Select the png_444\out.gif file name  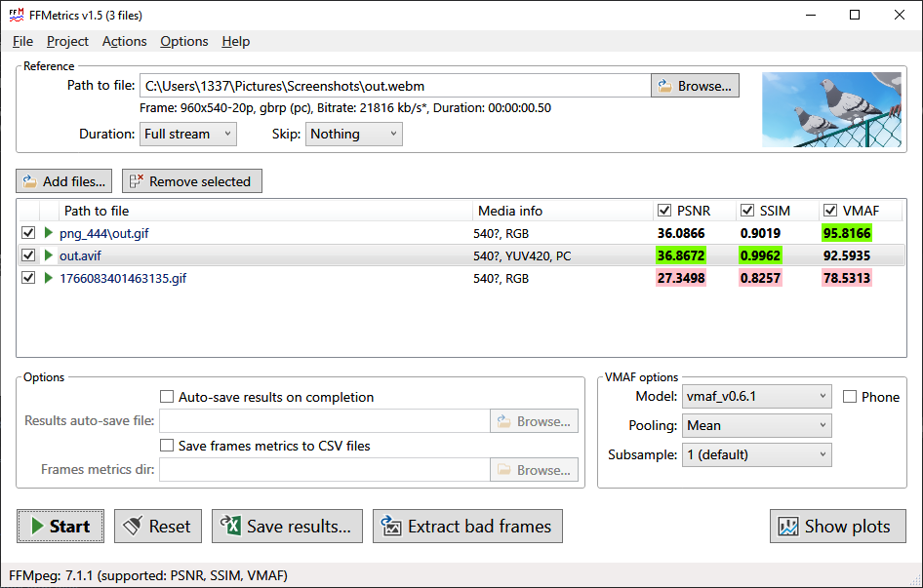point(104,234)
